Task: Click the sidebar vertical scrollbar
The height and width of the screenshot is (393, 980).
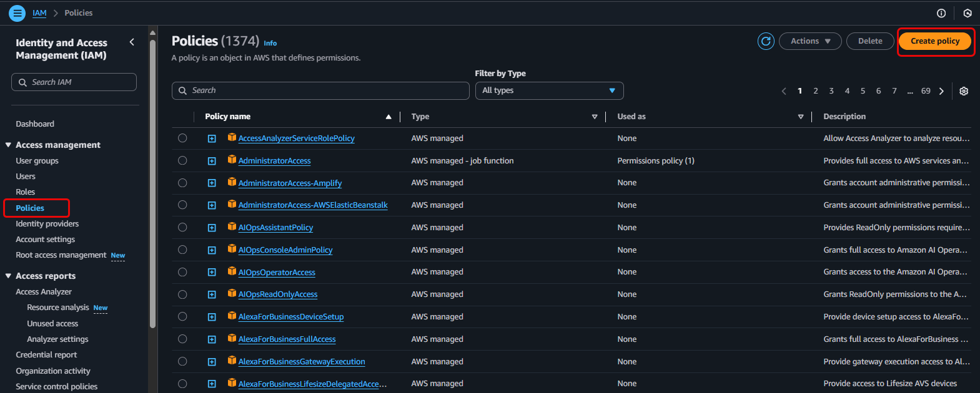Action: 152,184
